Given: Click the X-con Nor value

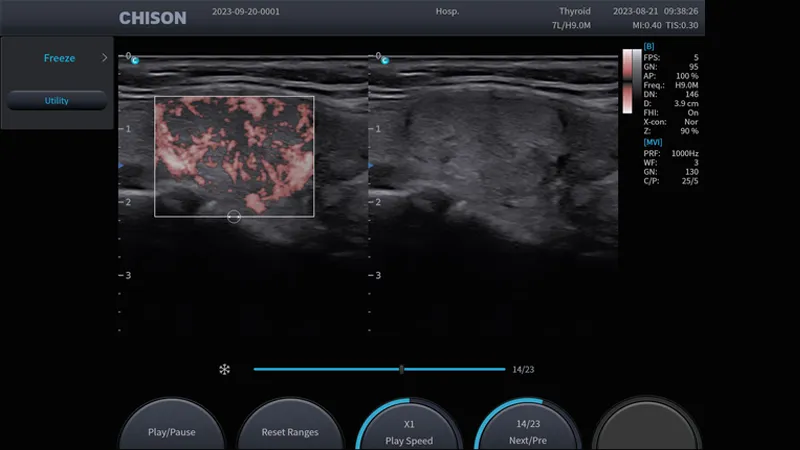Looking at the screenshot, I should point(691,122).
